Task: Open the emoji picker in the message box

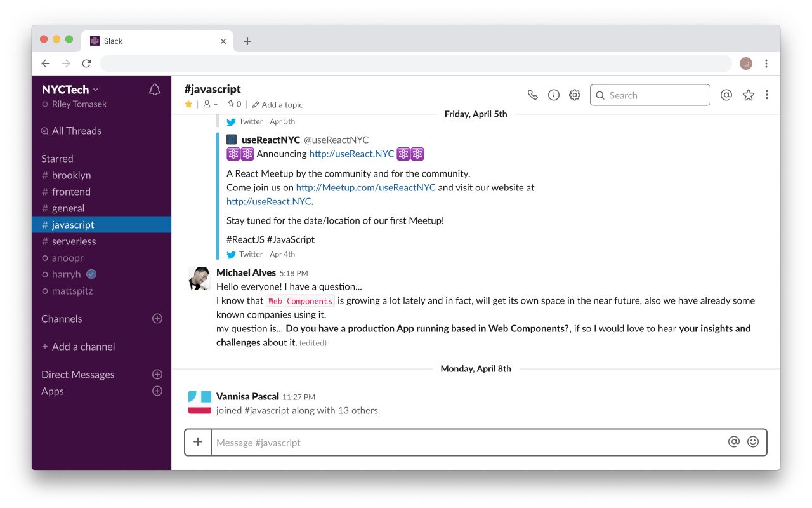Action: pos(752,441)
